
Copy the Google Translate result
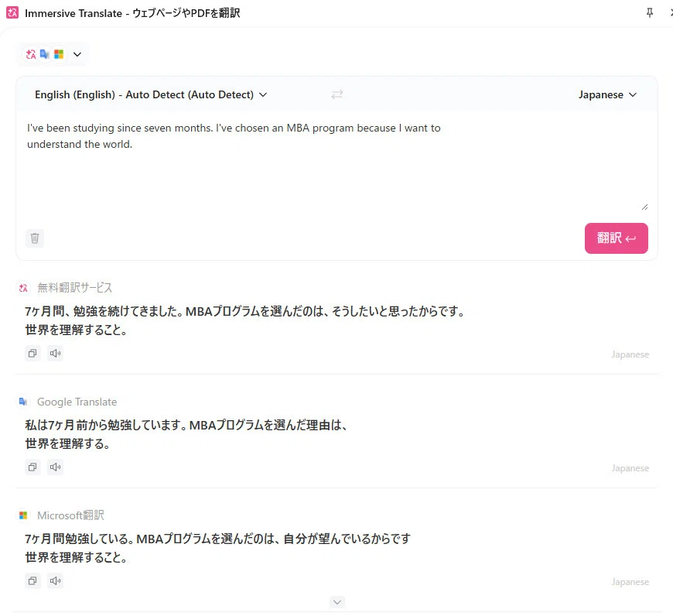32,467
